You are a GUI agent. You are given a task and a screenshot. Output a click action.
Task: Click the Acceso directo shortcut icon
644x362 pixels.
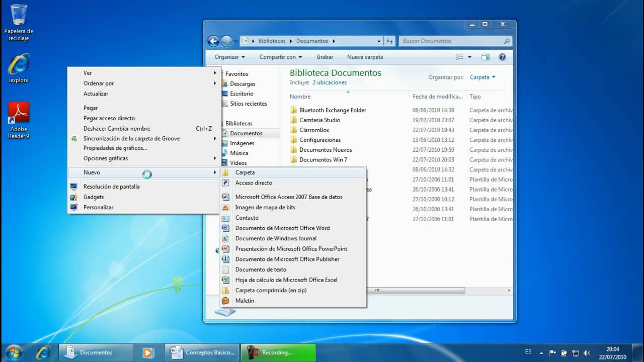coord(226,183)
